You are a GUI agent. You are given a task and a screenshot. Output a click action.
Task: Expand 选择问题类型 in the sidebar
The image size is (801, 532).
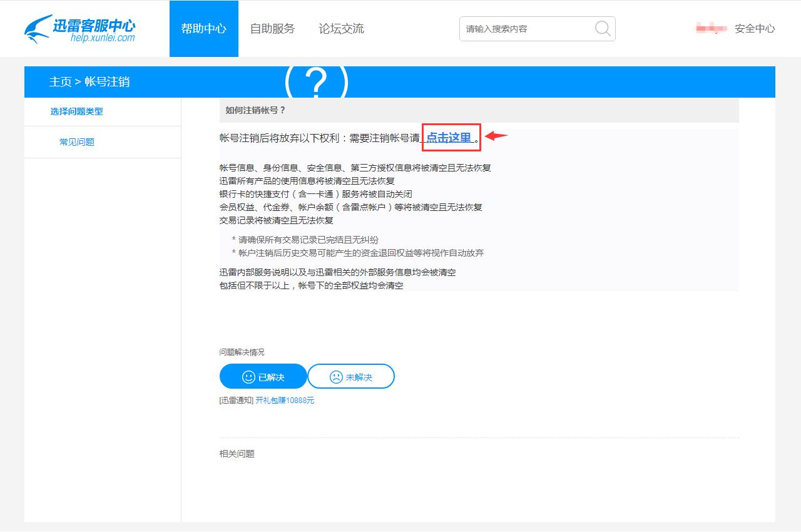coord(76,112)
